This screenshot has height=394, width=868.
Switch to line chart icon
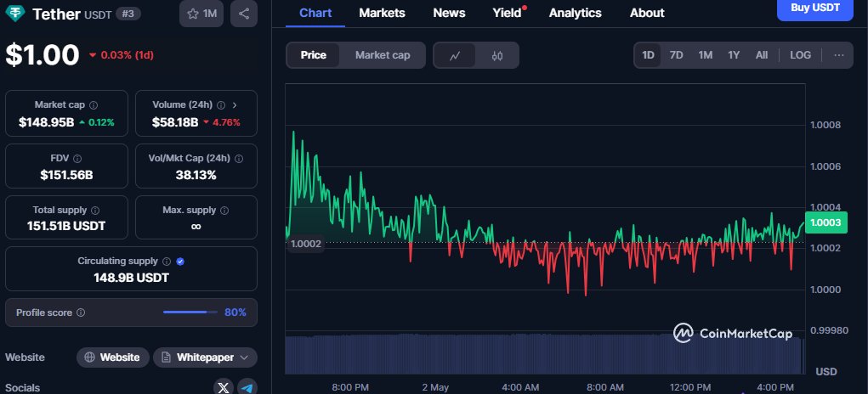455,55
